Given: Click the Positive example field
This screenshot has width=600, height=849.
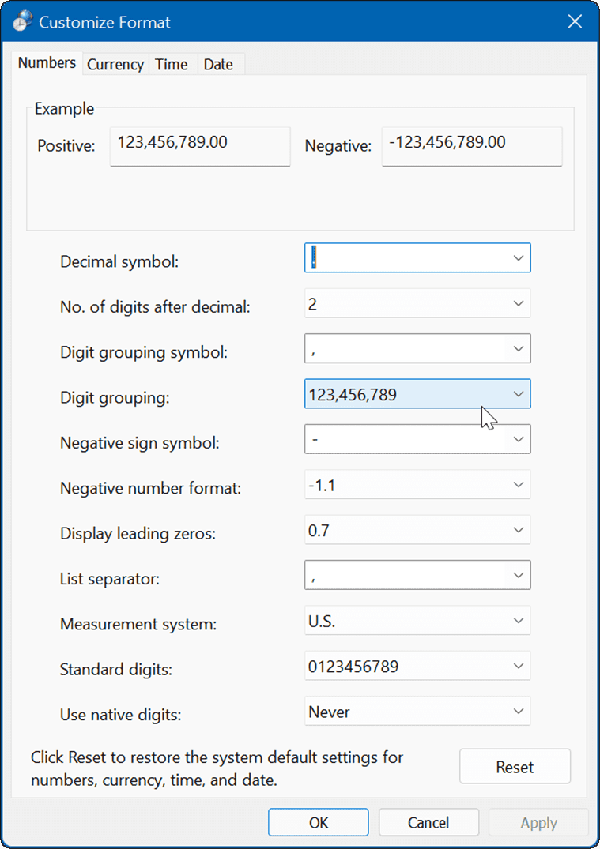Looking at the screenshot, I should pos(199,146).
